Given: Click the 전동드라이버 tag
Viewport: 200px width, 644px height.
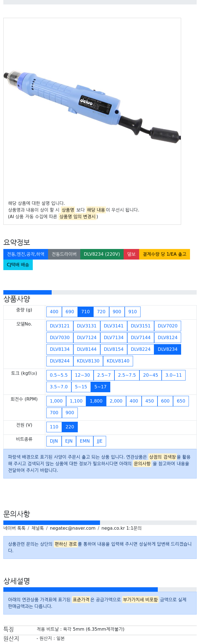Looking at the screenshot, I should (64, 254).
